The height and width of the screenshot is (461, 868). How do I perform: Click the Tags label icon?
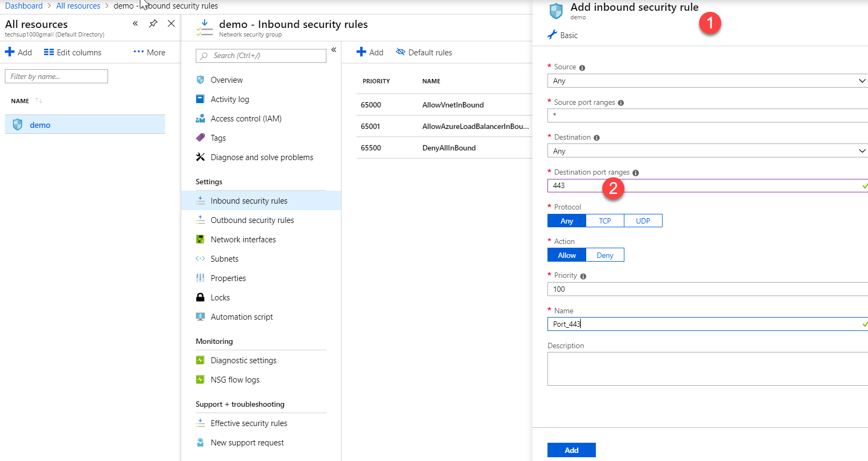point(201,138)
